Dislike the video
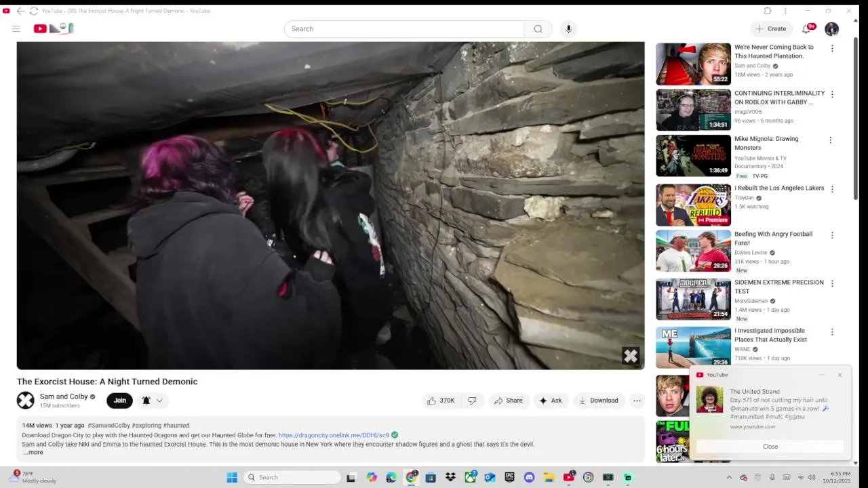The image size is (868, 488). point(473,401)
